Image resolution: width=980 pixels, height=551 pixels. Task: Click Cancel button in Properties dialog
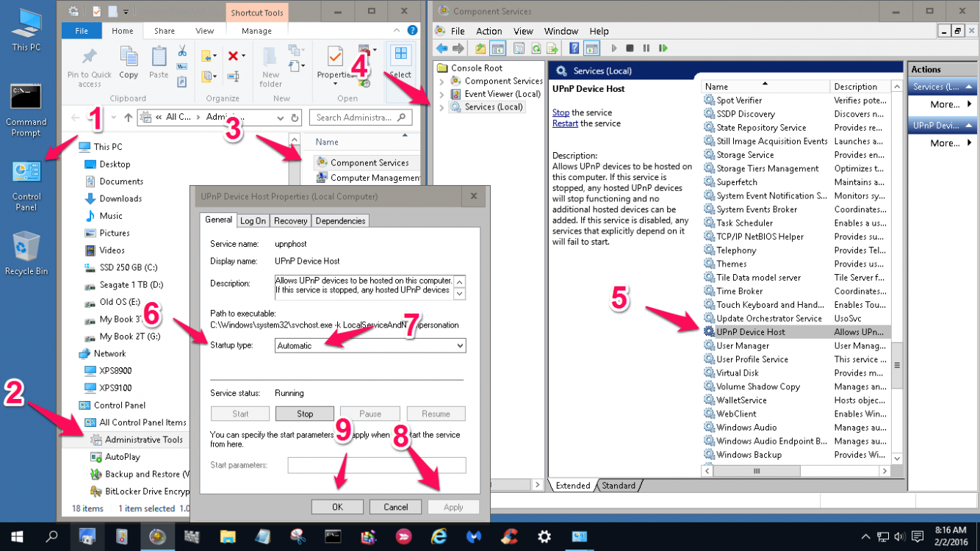(395, 507)
